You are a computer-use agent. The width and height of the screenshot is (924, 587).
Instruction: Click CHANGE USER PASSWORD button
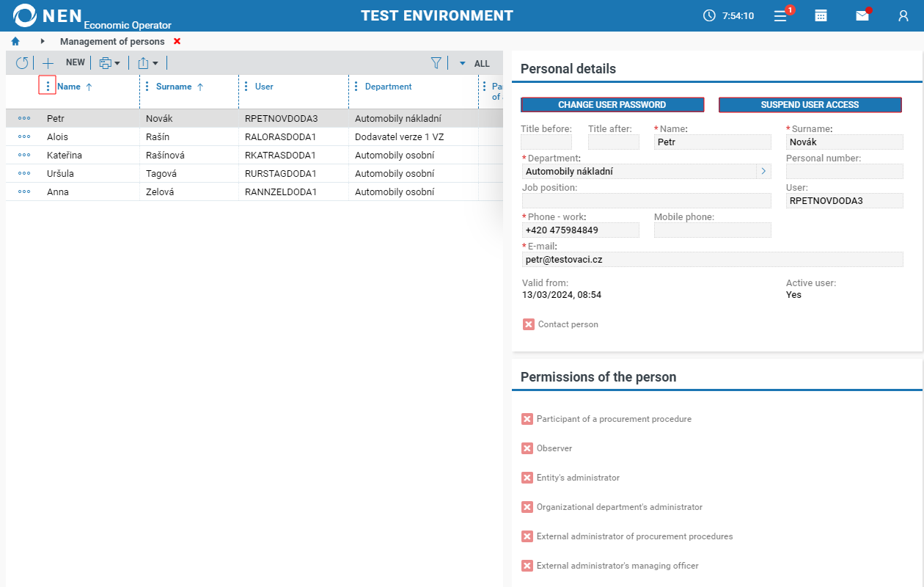pyautogui.click(x=612, y=105)
